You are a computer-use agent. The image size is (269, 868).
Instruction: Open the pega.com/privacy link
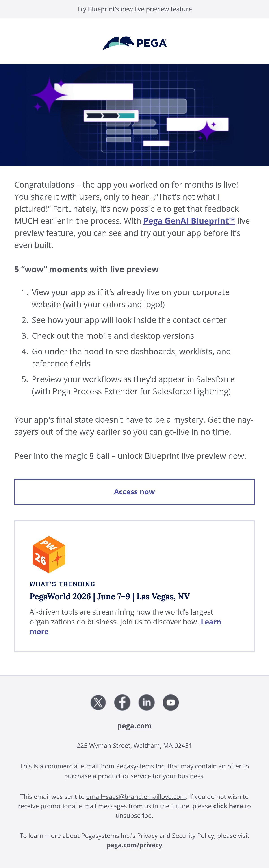click(134, 845)
